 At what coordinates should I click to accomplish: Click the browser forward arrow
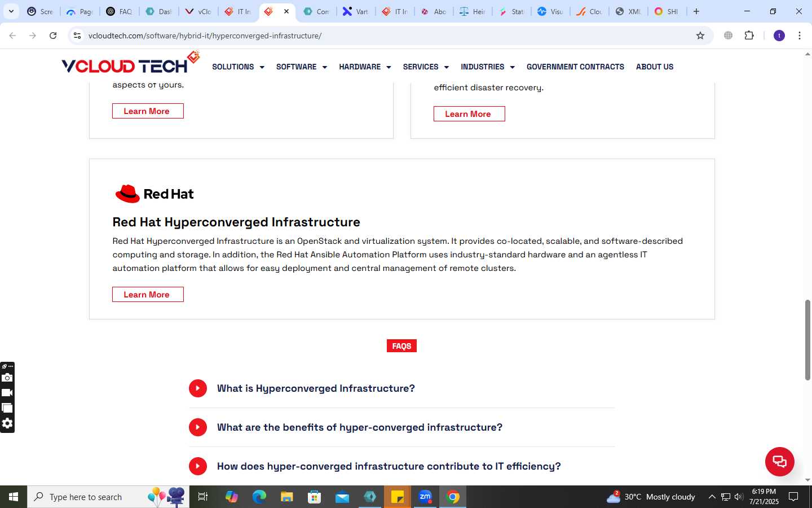point(33,36)
